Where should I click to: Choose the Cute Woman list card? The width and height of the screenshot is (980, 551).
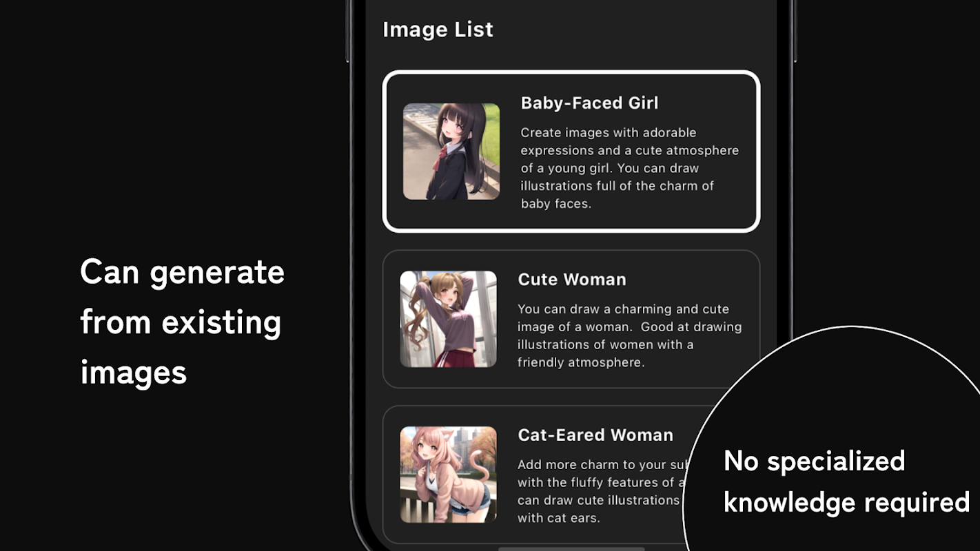(571, 319)
